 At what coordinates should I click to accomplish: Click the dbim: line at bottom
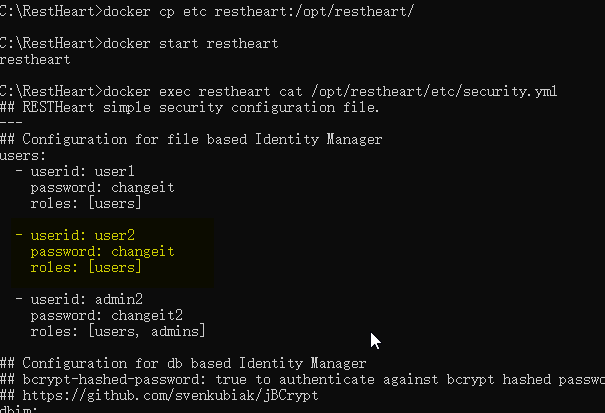tap(19, 409)
